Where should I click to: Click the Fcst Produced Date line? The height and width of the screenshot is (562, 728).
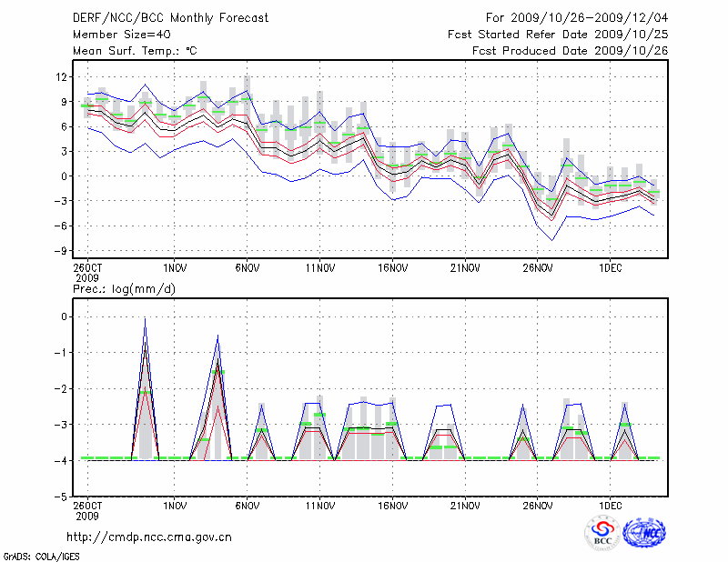(570, 50)
